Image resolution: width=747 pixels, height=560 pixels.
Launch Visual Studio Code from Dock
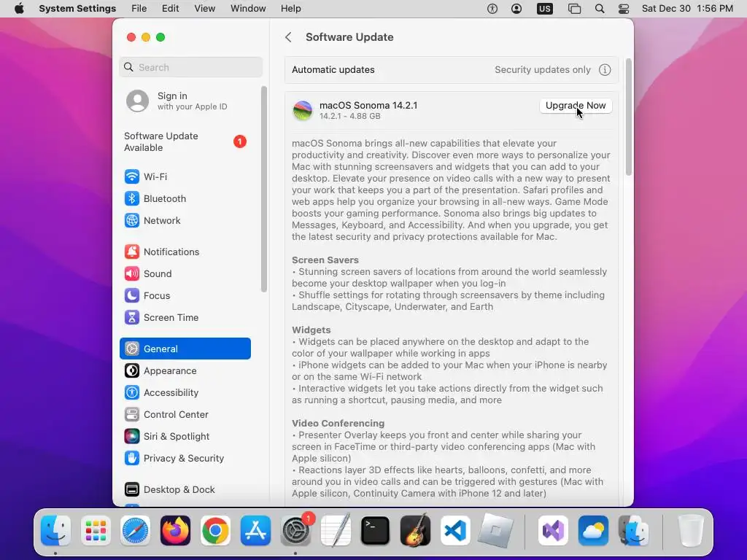coord(455,531)
